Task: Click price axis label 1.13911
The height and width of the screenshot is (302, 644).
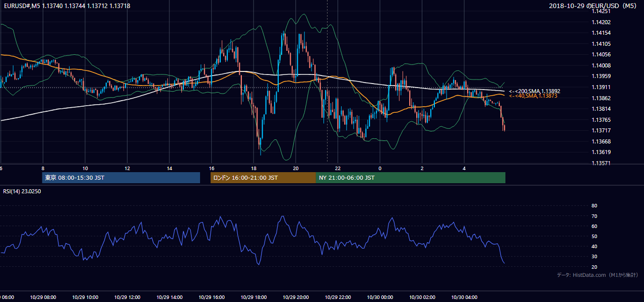Action: pyautogui.click(x=601, y=87)
